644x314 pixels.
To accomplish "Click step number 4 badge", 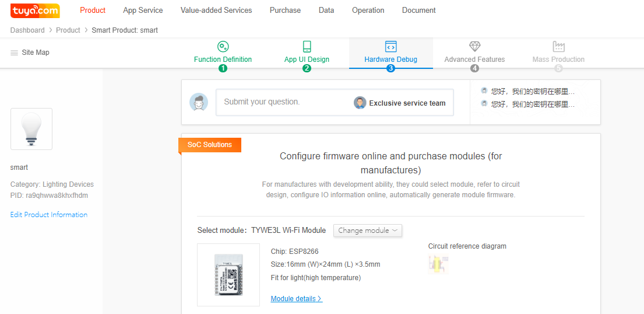I will (x=475, y=68).
